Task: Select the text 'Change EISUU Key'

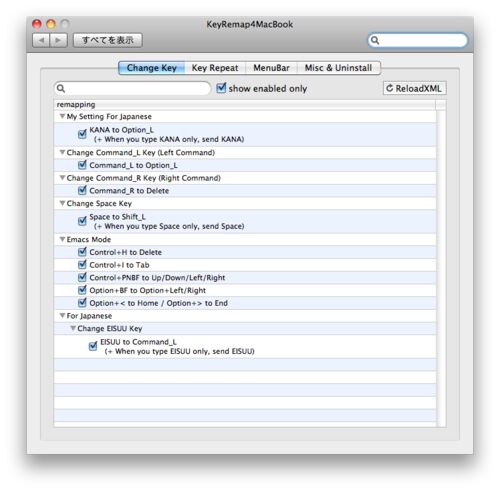Action: click(x=110, y=328)
